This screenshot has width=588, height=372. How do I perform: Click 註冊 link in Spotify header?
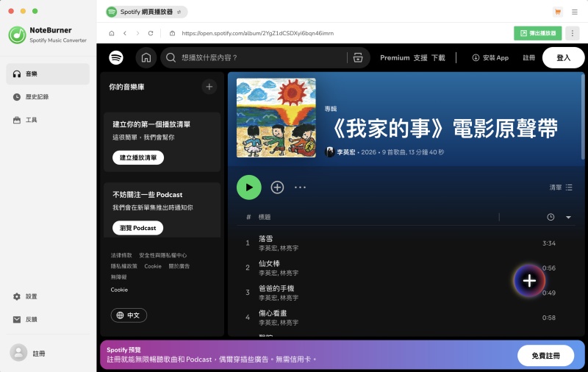(528, 58)
